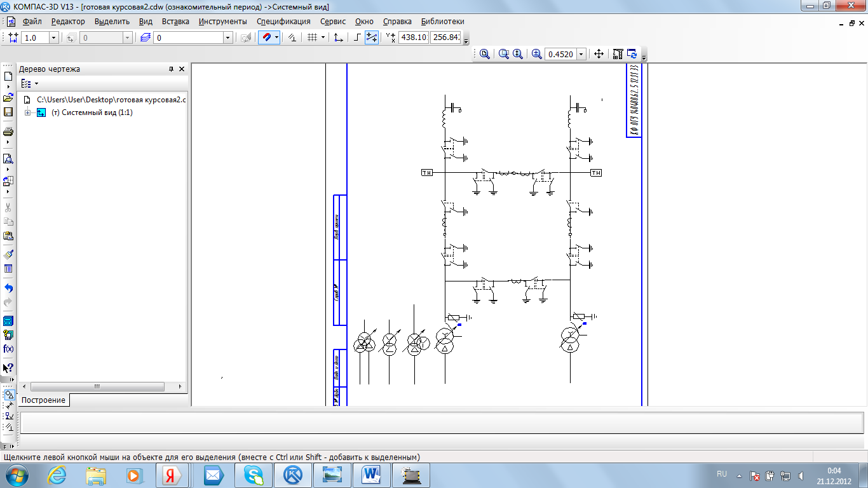Open the tree display options dropdown arrow

36,83
